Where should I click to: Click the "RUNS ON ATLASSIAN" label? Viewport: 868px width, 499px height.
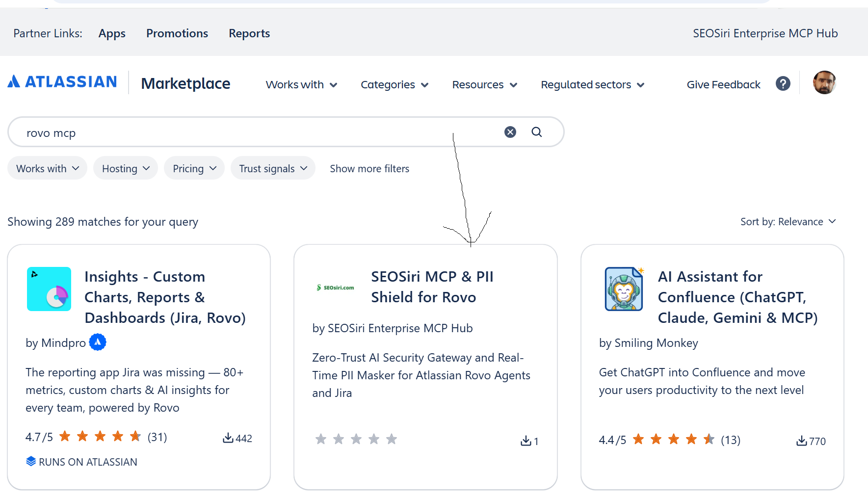88,462
